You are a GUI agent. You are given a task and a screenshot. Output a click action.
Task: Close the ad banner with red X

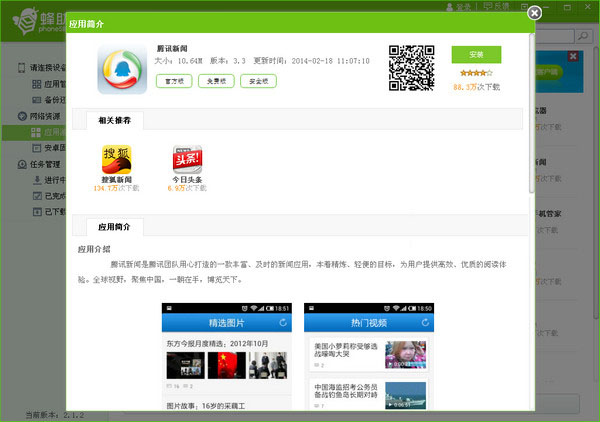[x=573, y=56]
